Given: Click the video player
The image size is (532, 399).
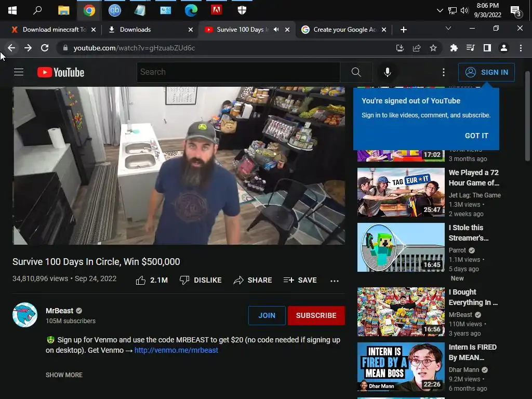Looking at the screenshot, I should click(179, 166).
